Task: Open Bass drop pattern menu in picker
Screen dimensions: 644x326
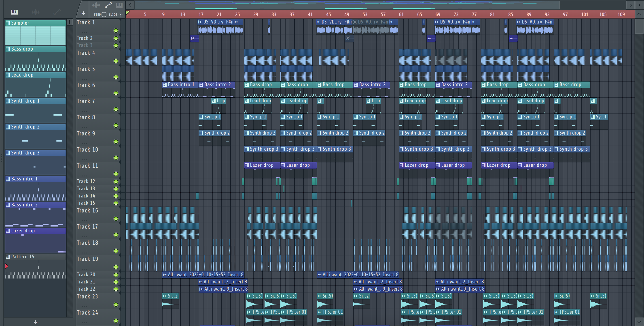Action: pos(8,49)
